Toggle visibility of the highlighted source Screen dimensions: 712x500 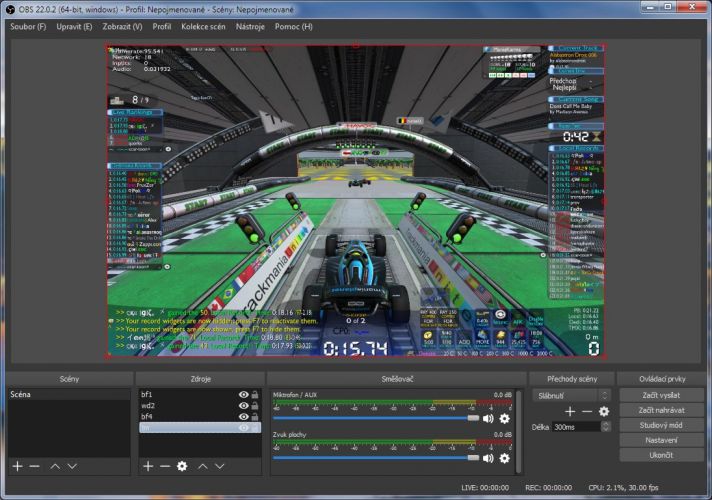244,428
